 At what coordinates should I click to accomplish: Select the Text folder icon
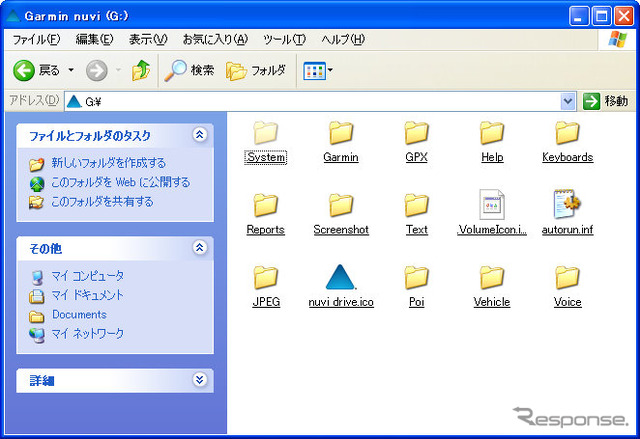point(416,205)
